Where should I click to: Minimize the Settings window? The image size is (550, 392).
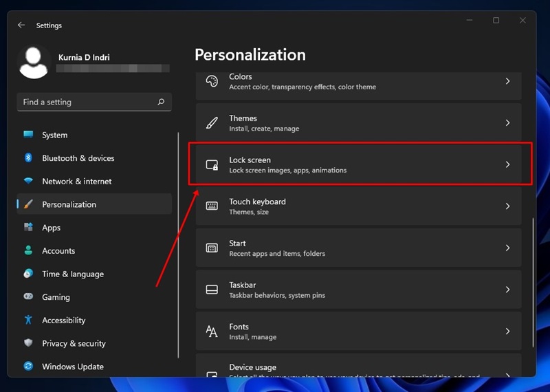[x=470, y=21]
